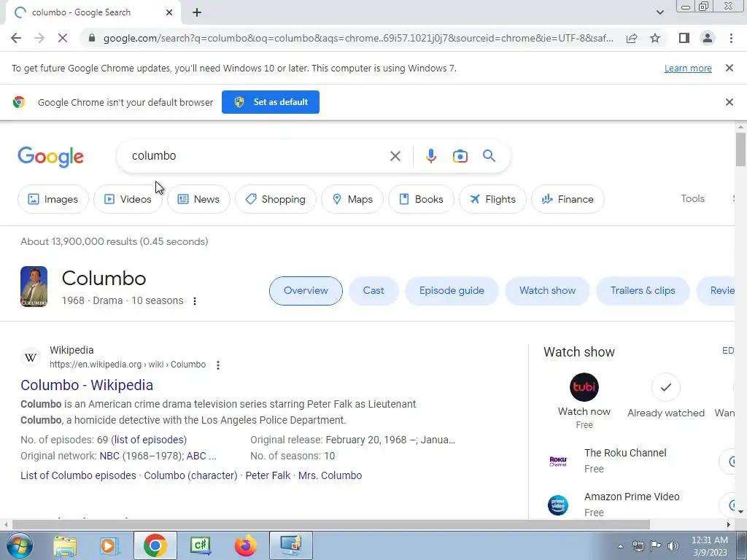Image resolution: width=747 pixels, height=560 pixels.
Task: Close the columbo - Google Search tab
Action: (169, 13)
